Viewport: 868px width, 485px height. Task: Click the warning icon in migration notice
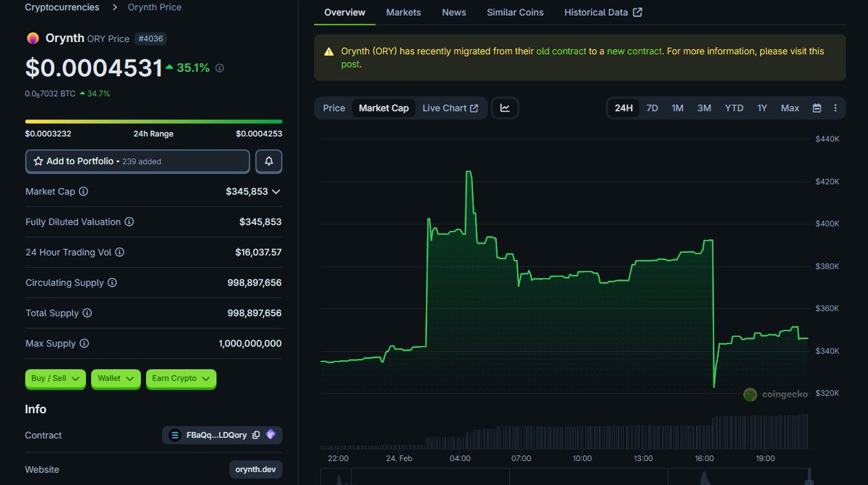[x=328, y=51]
